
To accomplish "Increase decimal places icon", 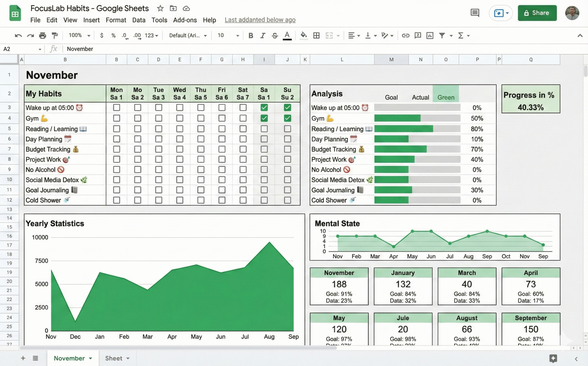I will 137,36.
